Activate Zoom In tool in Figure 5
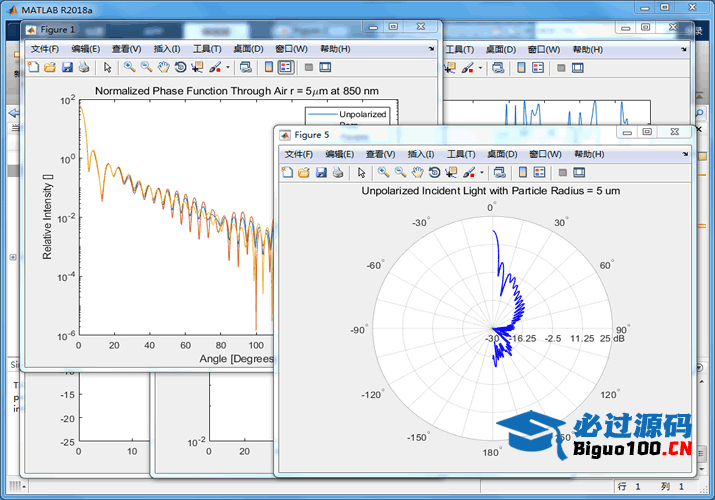Image resolution: width=715 pixels, height=500 pixels. click(384, 172)
